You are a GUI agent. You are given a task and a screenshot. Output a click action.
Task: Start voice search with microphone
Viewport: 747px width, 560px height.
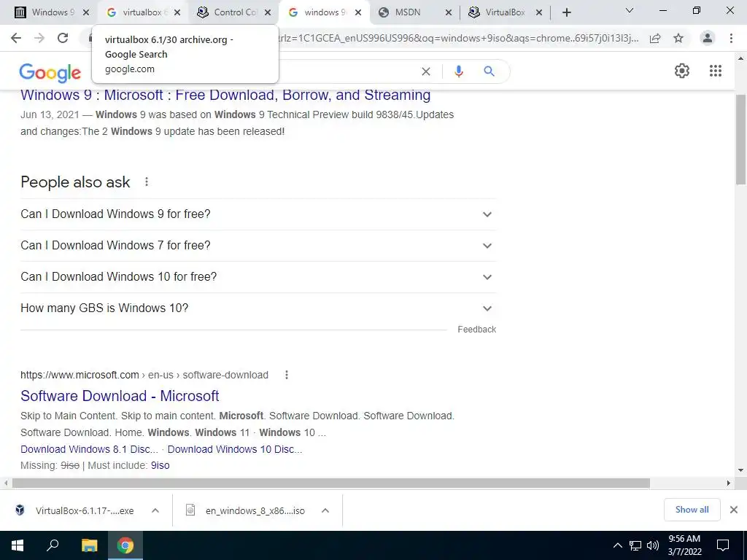(x=458, y=71)
